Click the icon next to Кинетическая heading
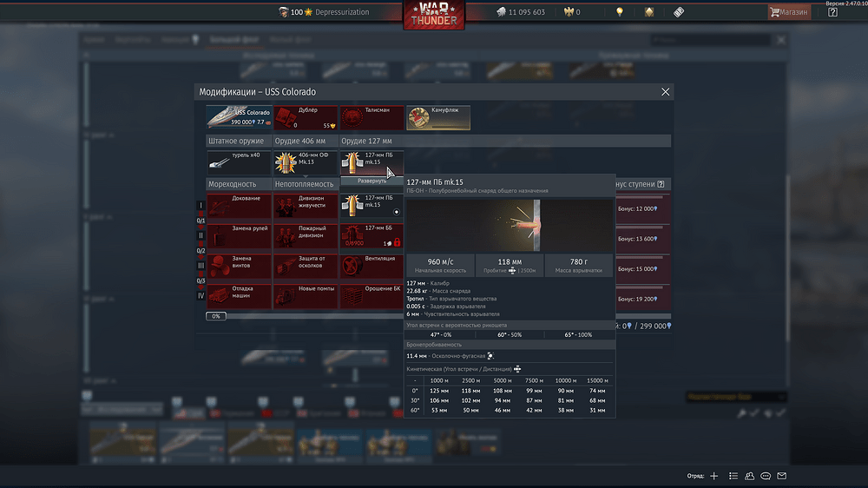This screenshot has width=868, height=488. [x=517, y=369]
